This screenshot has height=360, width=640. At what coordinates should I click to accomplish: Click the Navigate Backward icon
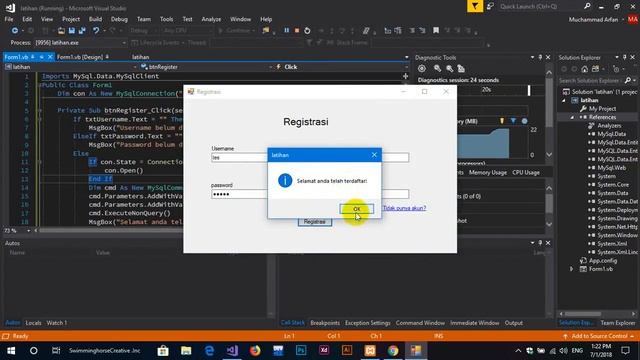coord(15,31)
